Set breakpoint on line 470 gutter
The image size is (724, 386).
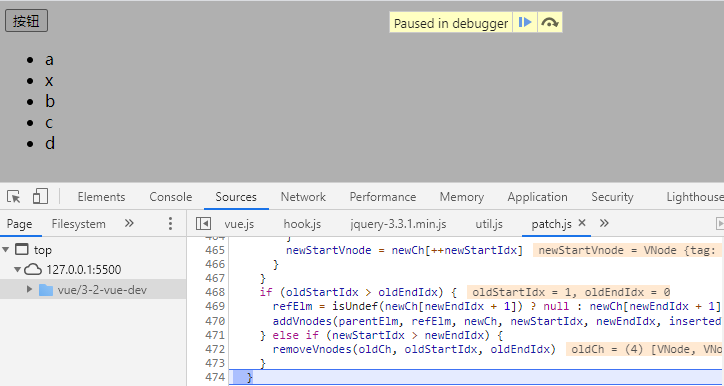[215, 321]
